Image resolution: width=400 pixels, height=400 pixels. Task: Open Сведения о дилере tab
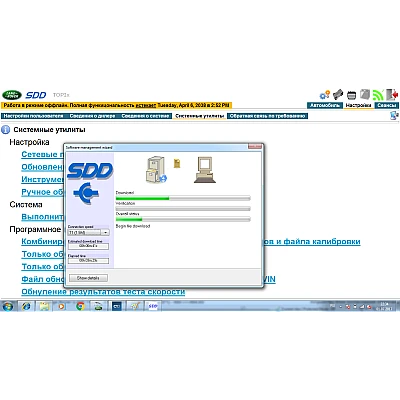click(x=92, y=116)
